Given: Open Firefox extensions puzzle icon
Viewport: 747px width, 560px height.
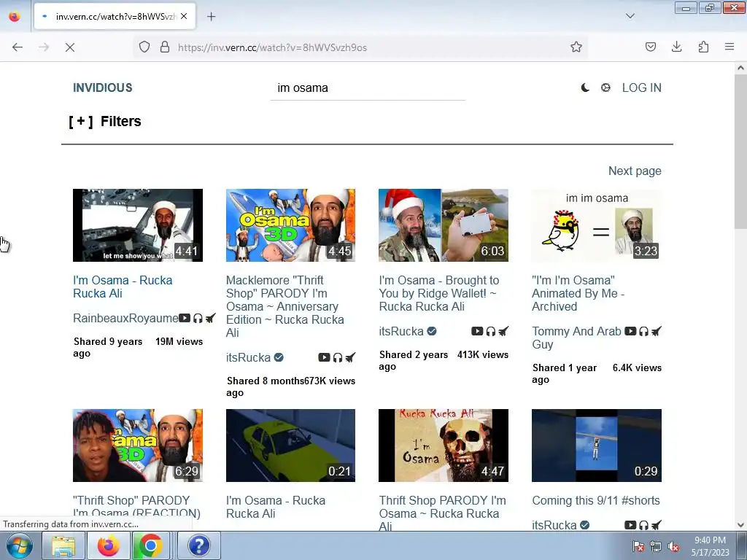Looking at the screenshot, I should [703, 47].
